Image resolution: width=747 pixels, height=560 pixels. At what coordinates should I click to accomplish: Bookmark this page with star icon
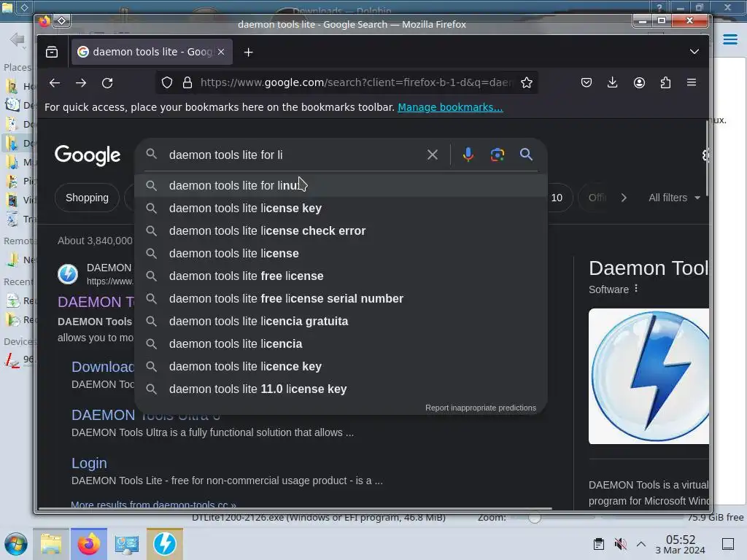527,83
